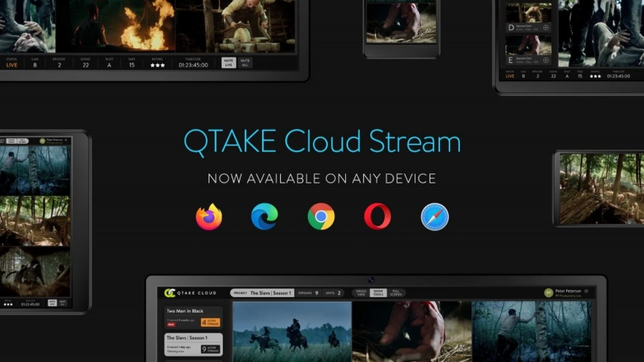Select the horse riders stream thumbnail on the laptop
The width and height of the screenshot is (644, 362).
(292, 331)
